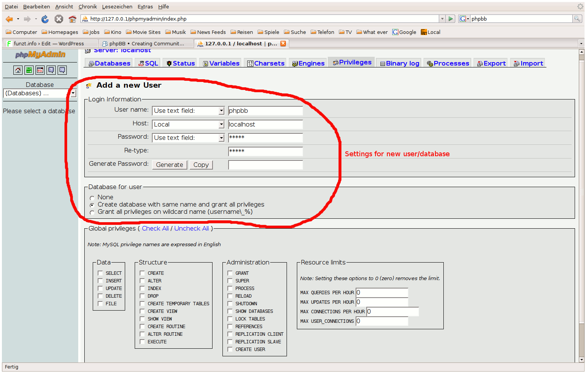Screen dimensions: 588x375
Task: Open phpMyAdmin documentation question-mark icon
Action: [x=51, y=70]
